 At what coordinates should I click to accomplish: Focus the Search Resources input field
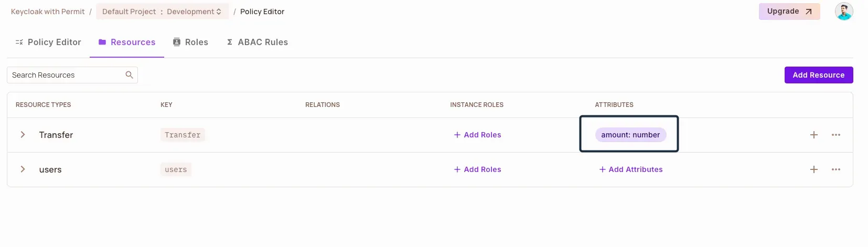point(66,75)
